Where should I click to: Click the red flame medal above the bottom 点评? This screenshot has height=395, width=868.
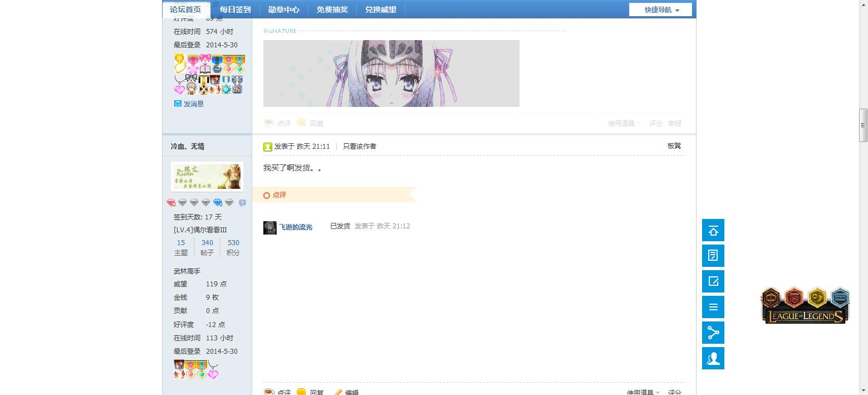click(179, 369)
